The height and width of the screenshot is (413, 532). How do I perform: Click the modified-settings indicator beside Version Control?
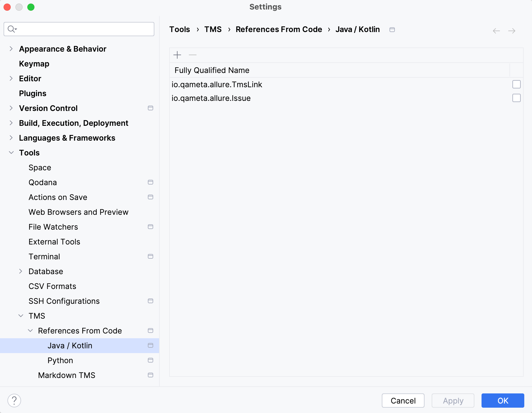151,108
